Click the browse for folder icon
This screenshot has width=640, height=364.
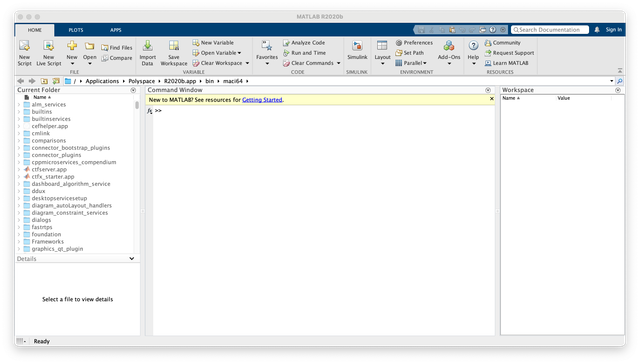coord(56,81)
